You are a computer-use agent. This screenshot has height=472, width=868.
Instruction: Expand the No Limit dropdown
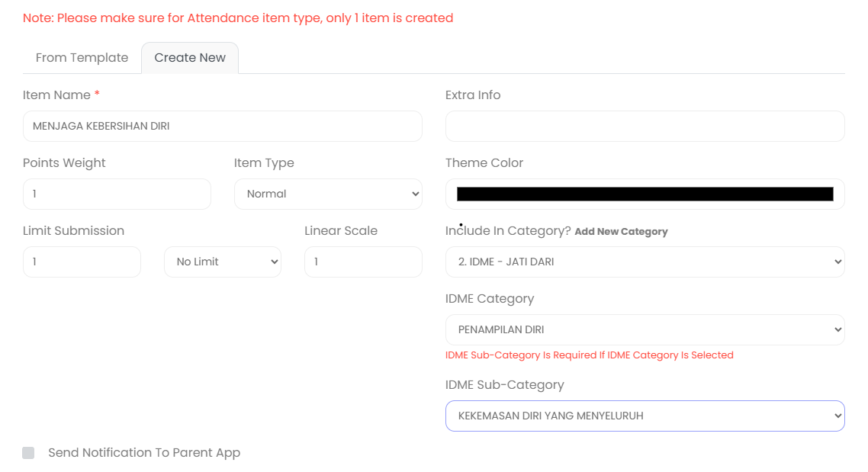point(223,262)
